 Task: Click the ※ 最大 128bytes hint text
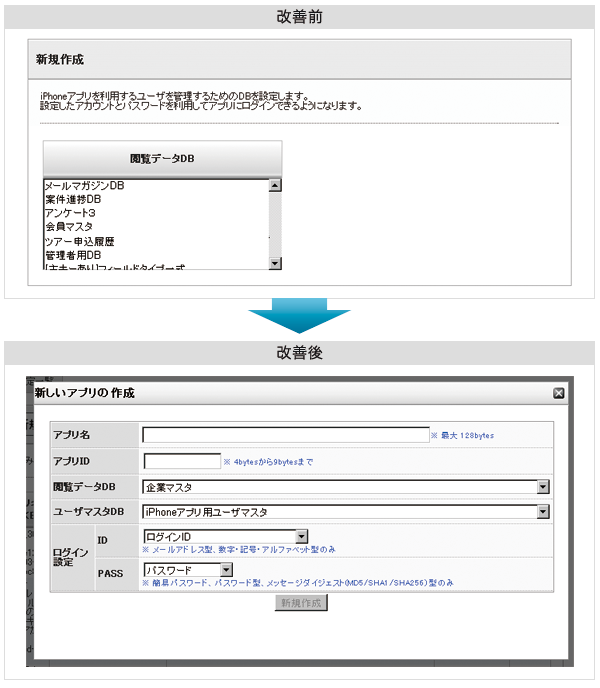pos(463,435)
